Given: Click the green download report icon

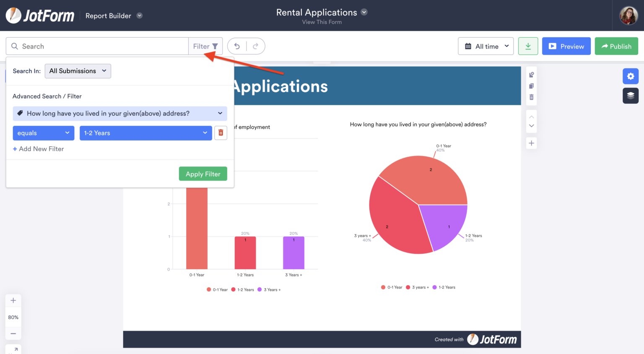Looking at the screenshot, I should pyautogui.click(x=528, y=46).
